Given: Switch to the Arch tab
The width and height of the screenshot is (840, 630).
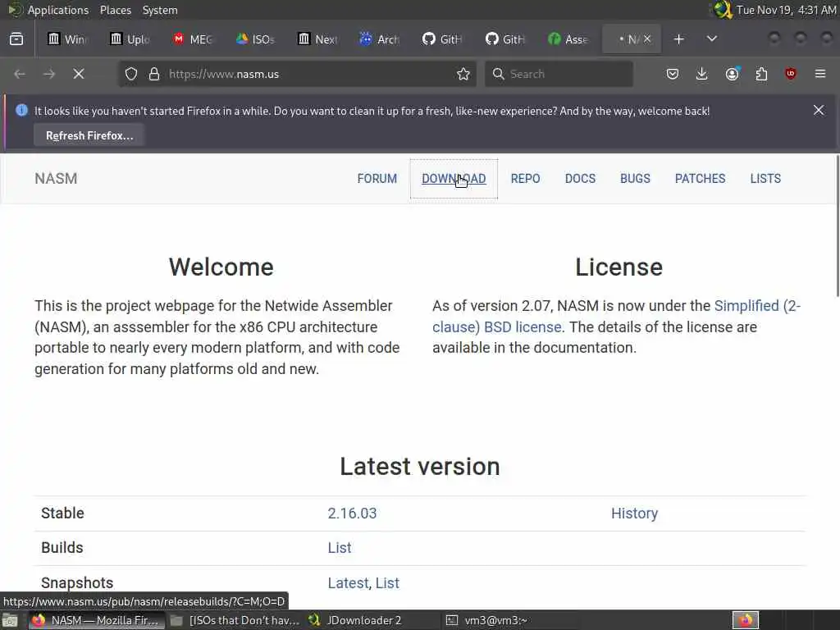Looking at the screenshot, I should click(381, 39).
